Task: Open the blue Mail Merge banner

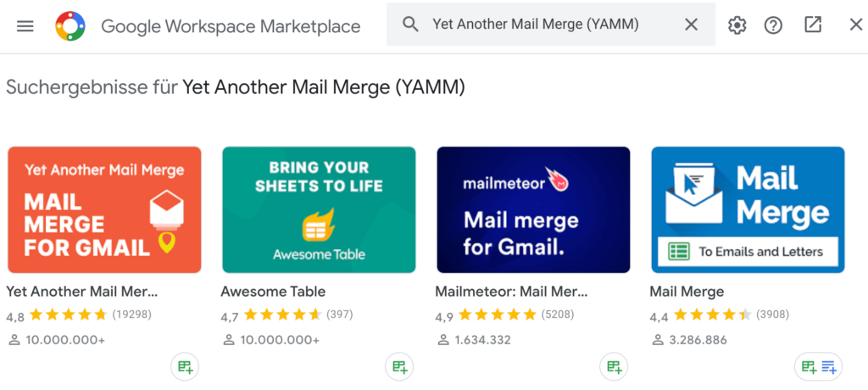Action: coord(748,210)
